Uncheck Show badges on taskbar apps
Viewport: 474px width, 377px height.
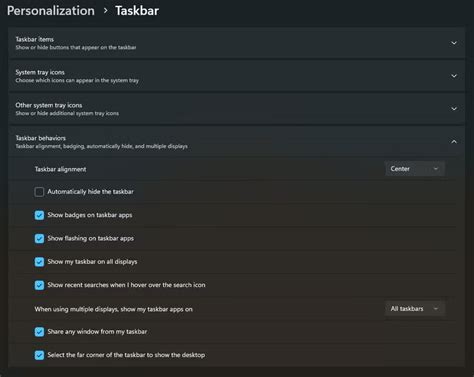tap(39, 215)
